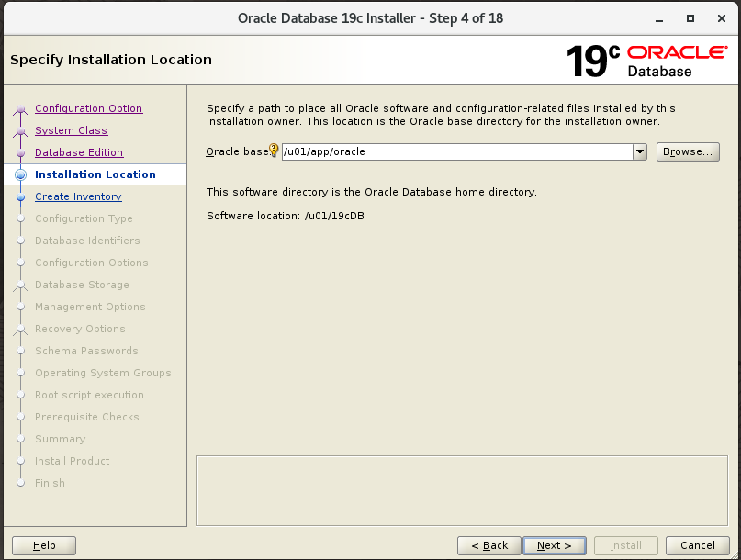
Task: Click the Oracle base help balloon icon
Action: [x=273, y=151]
